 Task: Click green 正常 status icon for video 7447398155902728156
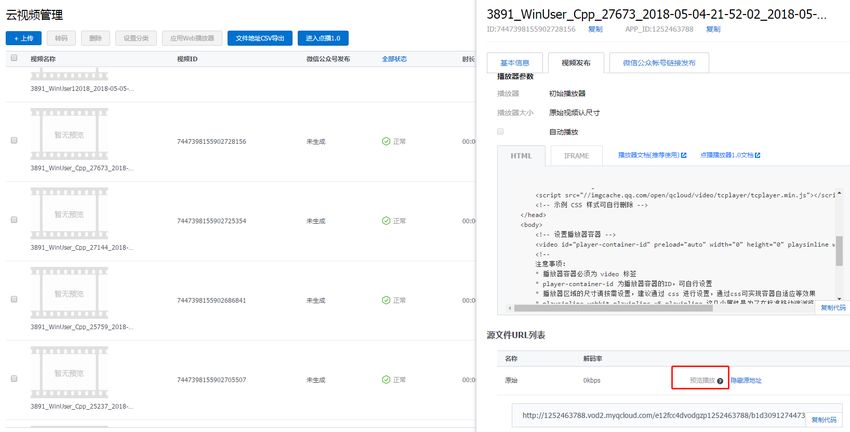[386, 141]
